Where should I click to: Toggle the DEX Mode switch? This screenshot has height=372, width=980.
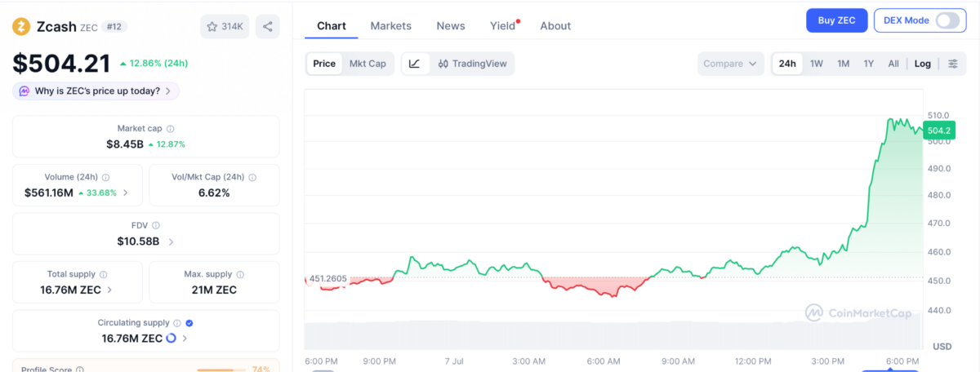947,20
